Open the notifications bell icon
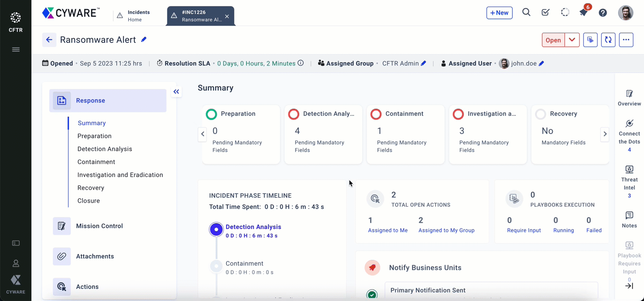The width and height of the screenshot is (644, 301). (584, 13)
